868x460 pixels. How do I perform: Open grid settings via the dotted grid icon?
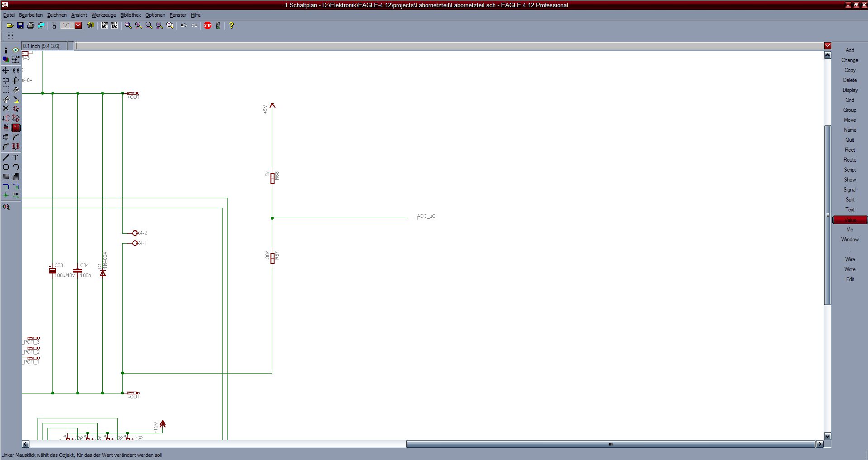(x=9, y=36)
